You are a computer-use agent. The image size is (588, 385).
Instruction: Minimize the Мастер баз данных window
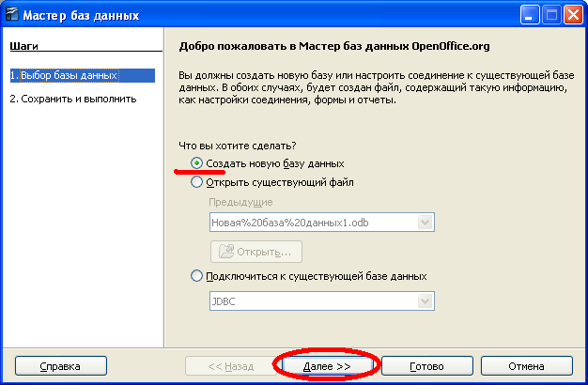[530, 15]
